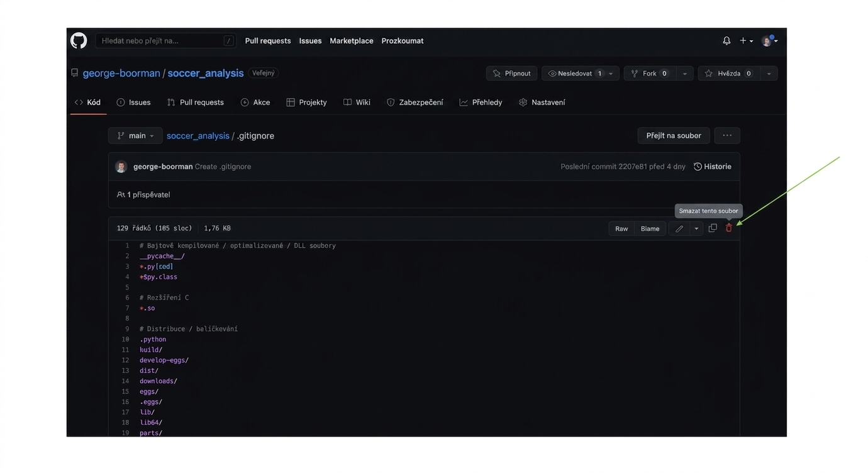Open Prozkoumat in top navigation
868x473 pixels.
point(403,41)
